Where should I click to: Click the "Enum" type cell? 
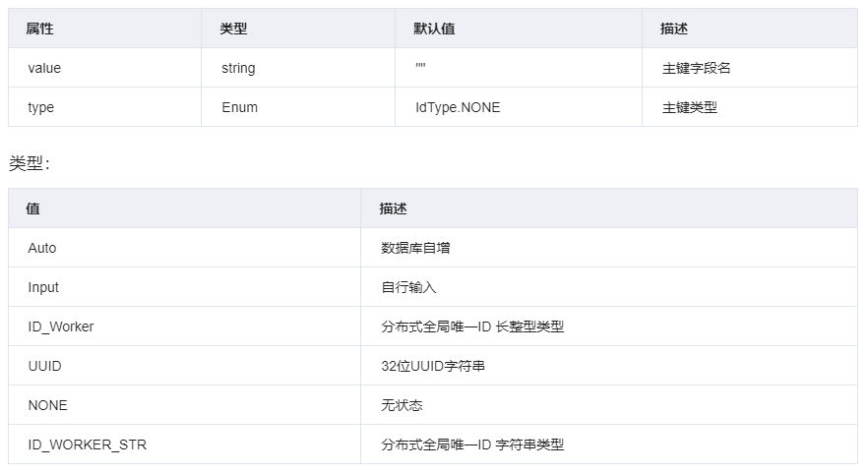pyautogui.click(x=239, y=107)
